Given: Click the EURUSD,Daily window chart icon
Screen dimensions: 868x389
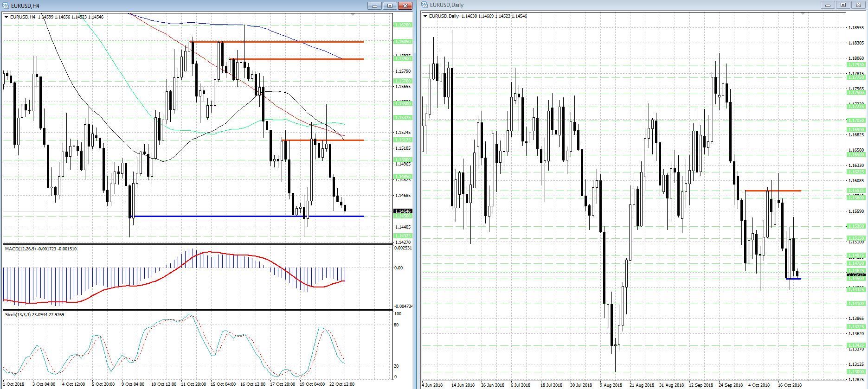Looking at the screenshot, I should tap(425, 5).
